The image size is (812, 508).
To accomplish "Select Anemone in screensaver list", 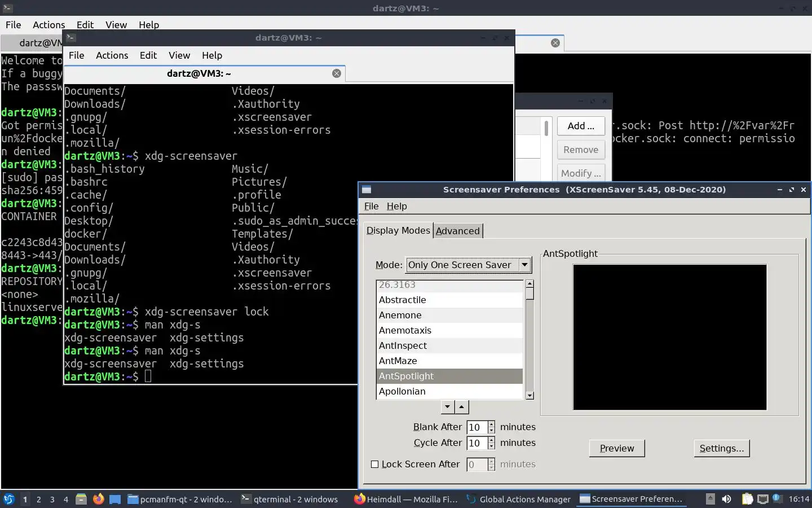I will pyautogui.click(x=449, y=315).
